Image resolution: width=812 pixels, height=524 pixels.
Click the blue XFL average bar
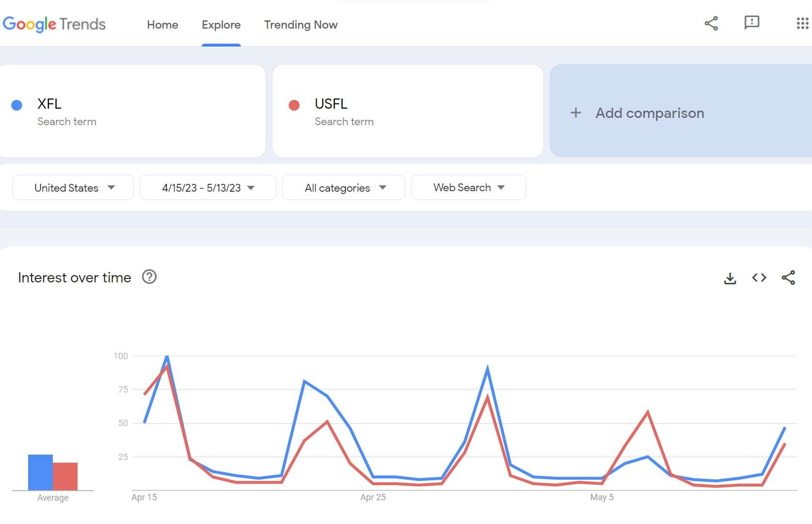click(x=40, y=472)
